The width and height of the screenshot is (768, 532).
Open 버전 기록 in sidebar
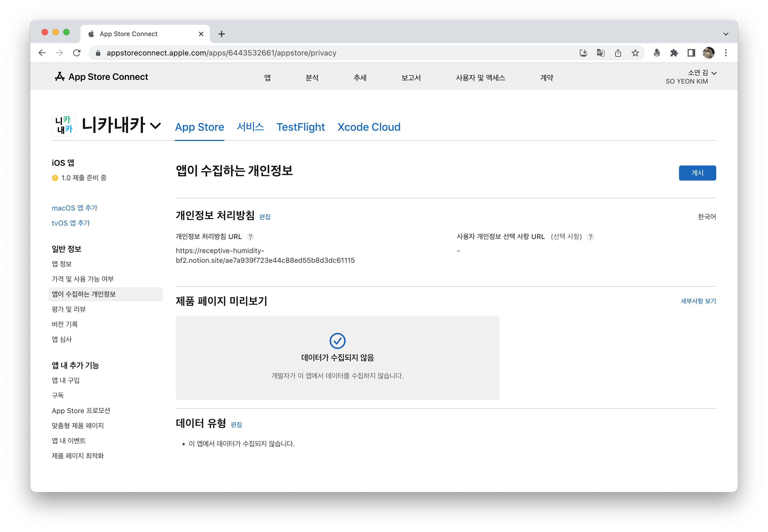(x=65, y=324)
